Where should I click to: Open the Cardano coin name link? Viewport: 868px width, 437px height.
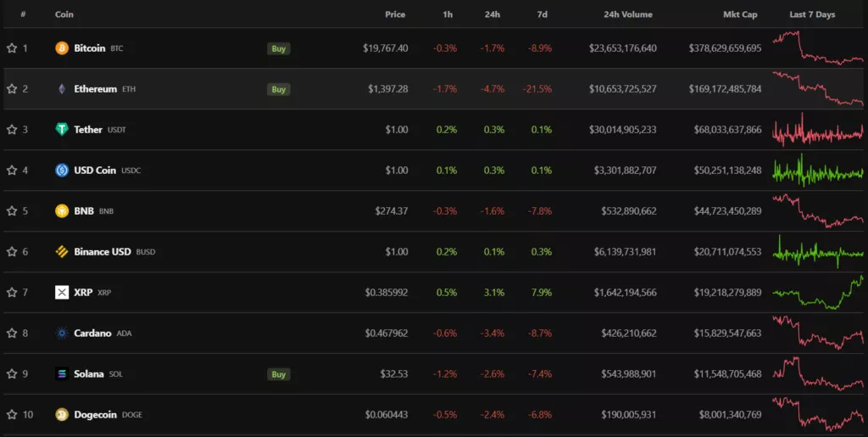tap(92, 333)
